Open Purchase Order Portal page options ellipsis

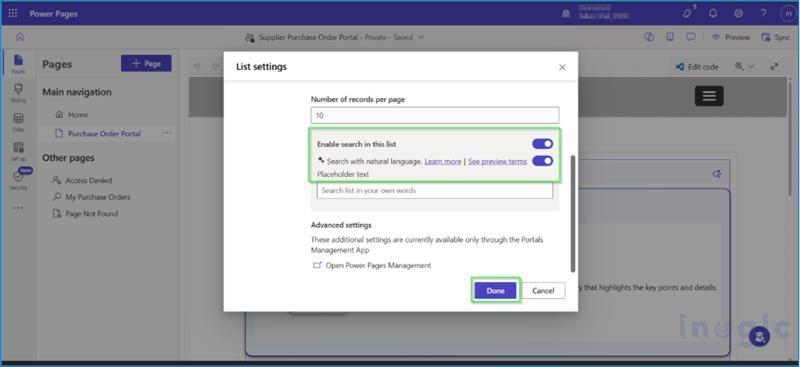(167, 133)
